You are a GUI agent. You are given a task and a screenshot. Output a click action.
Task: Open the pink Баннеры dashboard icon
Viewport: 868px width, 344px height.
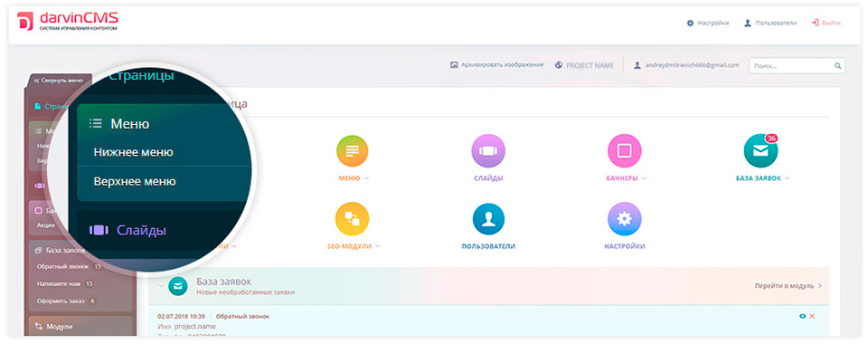(624, 150)
